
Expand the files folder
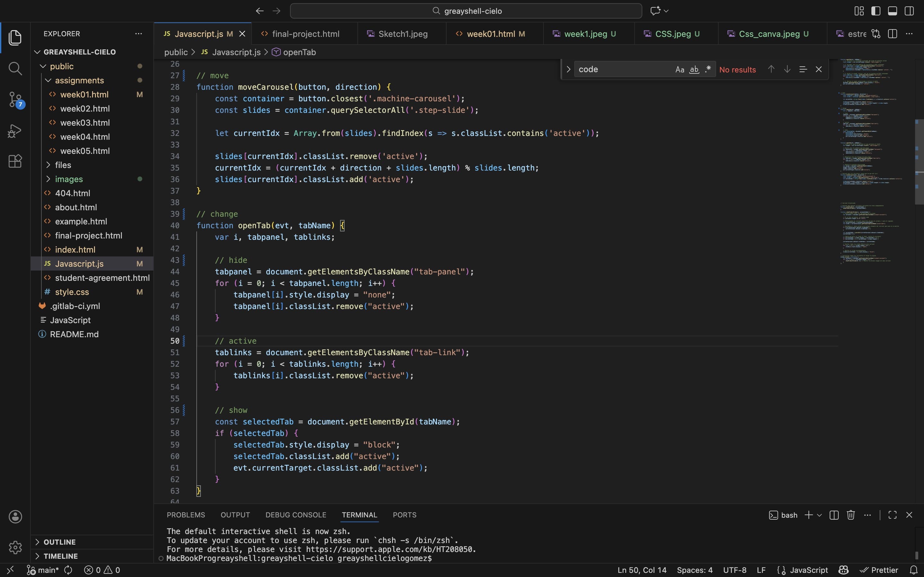63,165
